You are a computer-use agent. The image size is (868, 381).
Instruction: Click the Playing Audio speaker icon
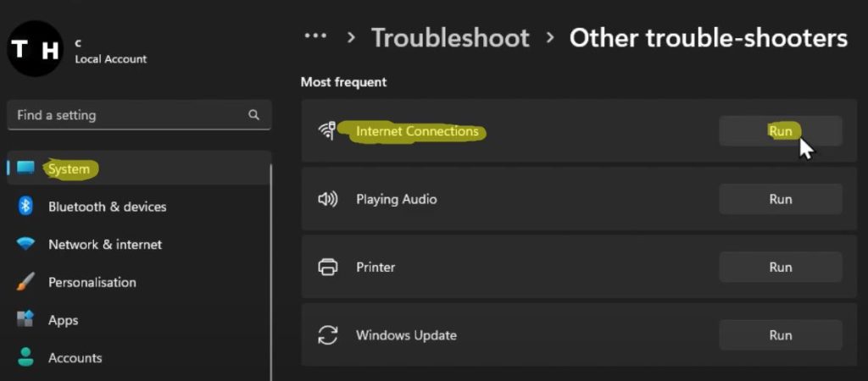coord(327,199)
